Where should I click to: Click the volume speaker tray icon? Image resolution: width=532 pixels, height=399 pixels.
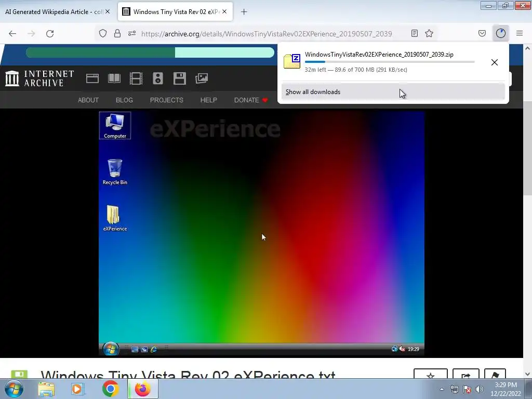coord(480,389)
